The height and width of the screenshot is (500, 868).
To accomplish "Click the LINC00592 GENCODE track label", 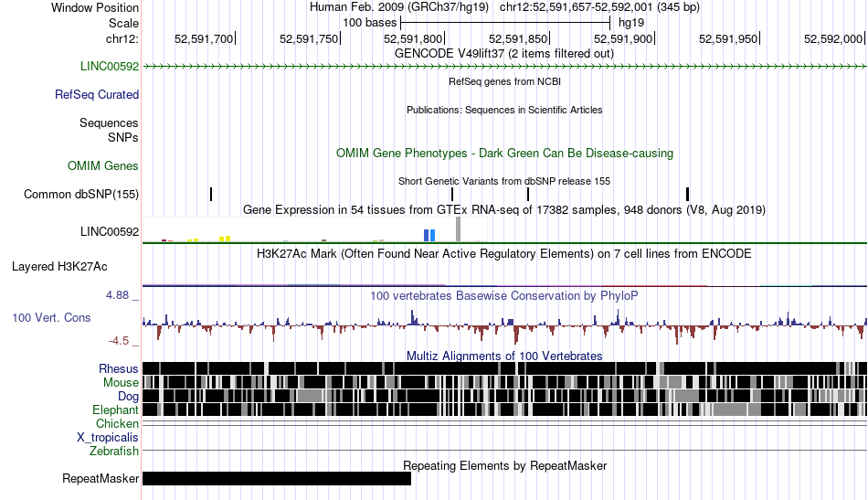I will tap(110, 67).
